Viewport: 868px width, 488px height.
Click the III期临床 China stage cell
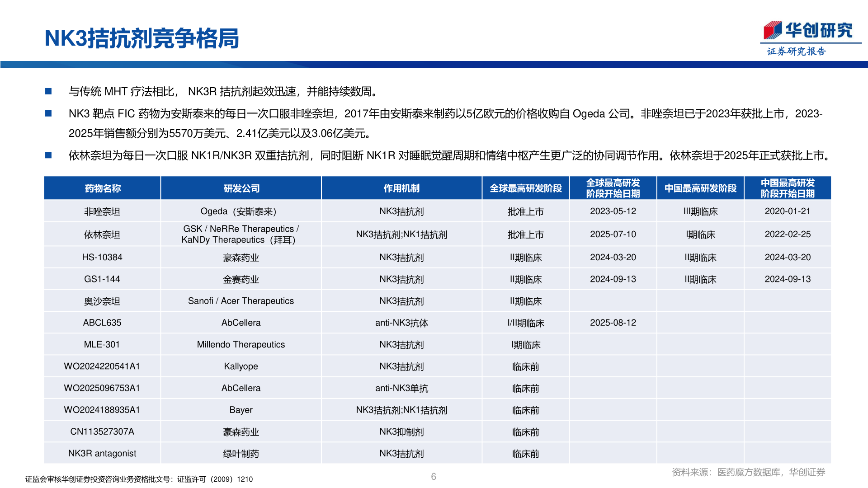(700, 211)
